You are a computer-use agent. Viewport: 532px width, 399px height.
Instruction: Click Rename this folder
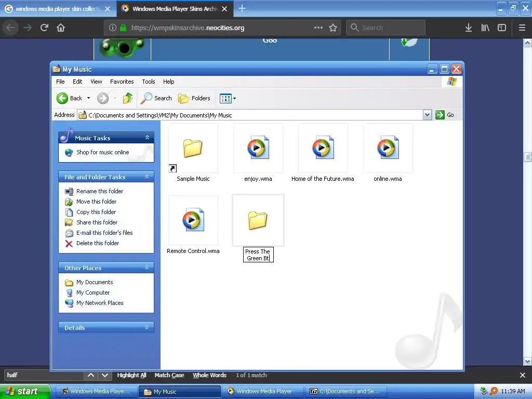[x=99, y=191]
